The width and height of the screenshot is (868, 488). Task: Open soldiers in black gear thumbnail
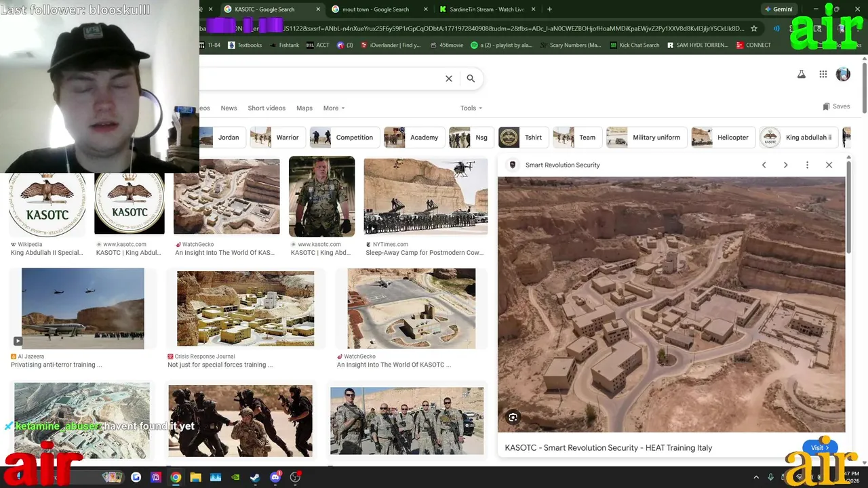coord(240,421)
